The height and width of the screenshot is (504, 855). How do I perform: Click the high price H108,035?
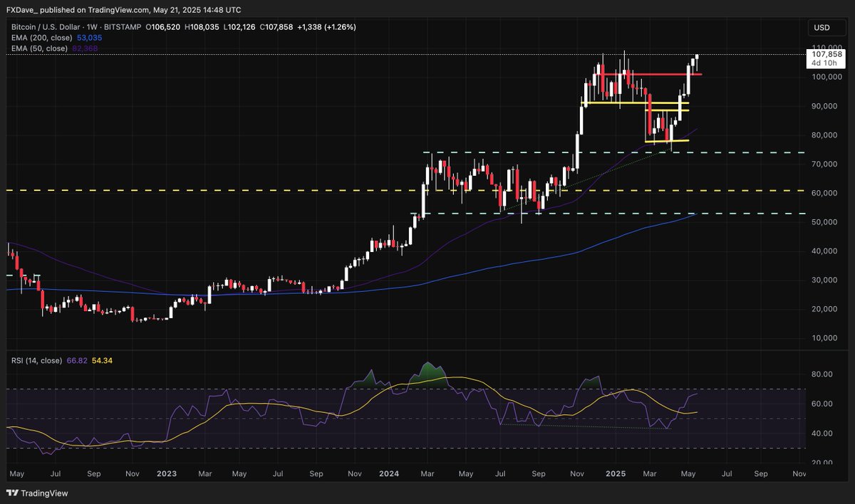(202, 27)
